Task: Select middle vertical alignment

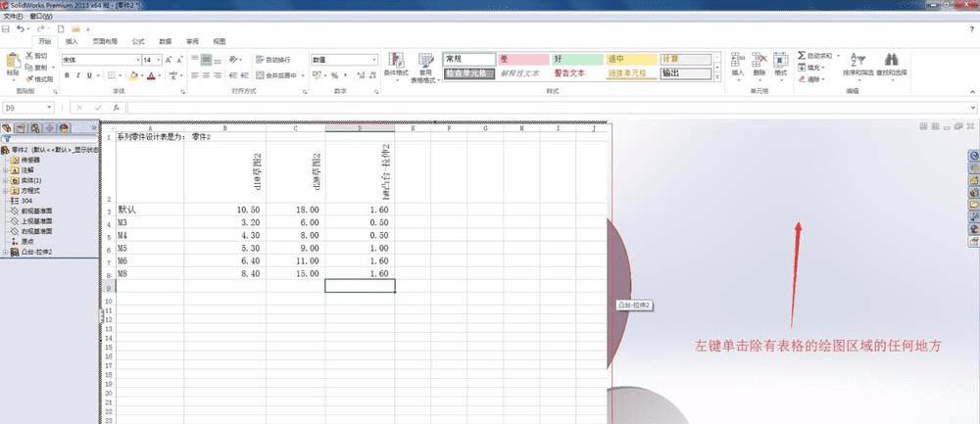Action: click(206, 60)
